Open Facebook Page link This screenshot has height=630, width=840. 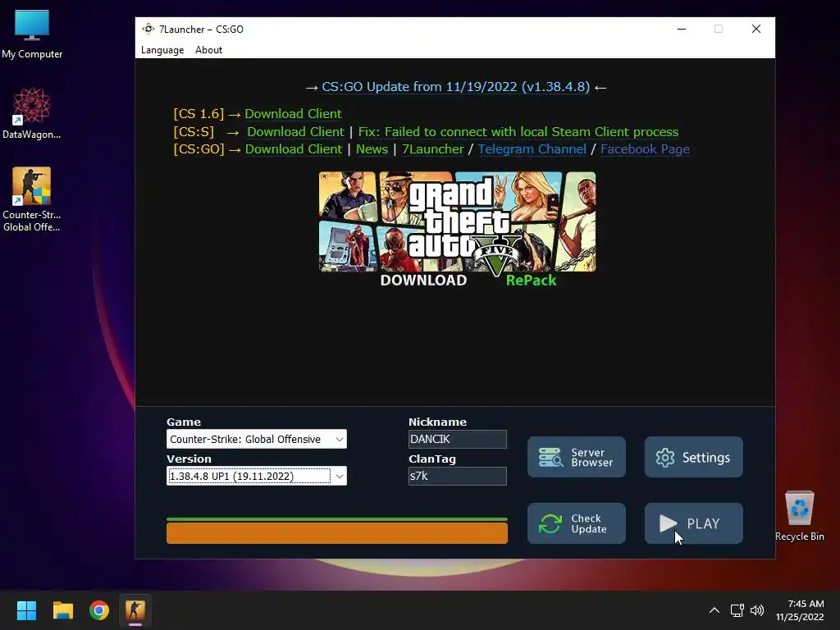click(x=645, y=149)
